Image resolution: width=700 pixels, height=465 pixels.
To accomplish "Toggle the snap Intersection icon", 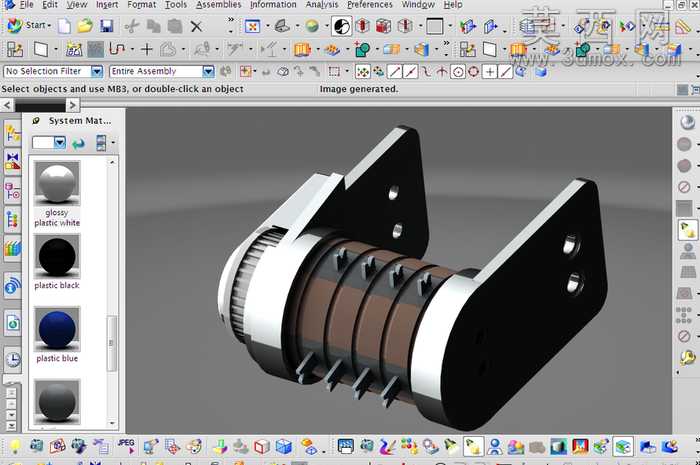I will (442, 71).
